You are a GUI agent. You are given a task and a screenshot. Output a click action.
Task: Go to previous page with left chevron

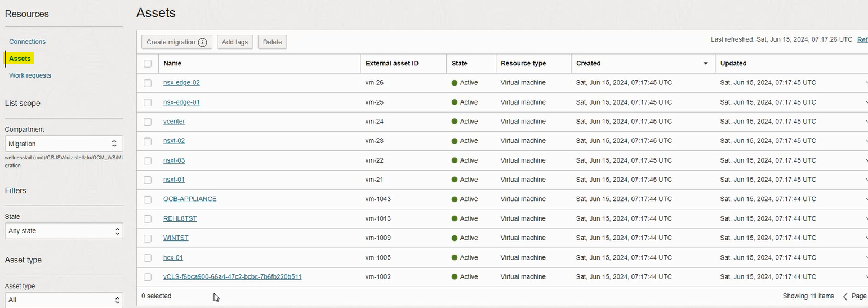(x=845, y=296)
